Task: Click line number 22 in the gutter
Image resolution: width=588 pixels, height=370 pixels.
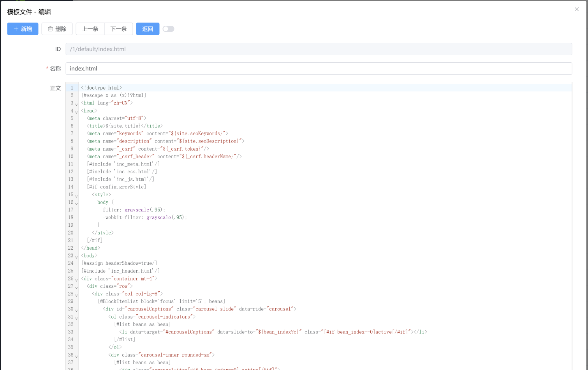Action: tap(70, 248)
